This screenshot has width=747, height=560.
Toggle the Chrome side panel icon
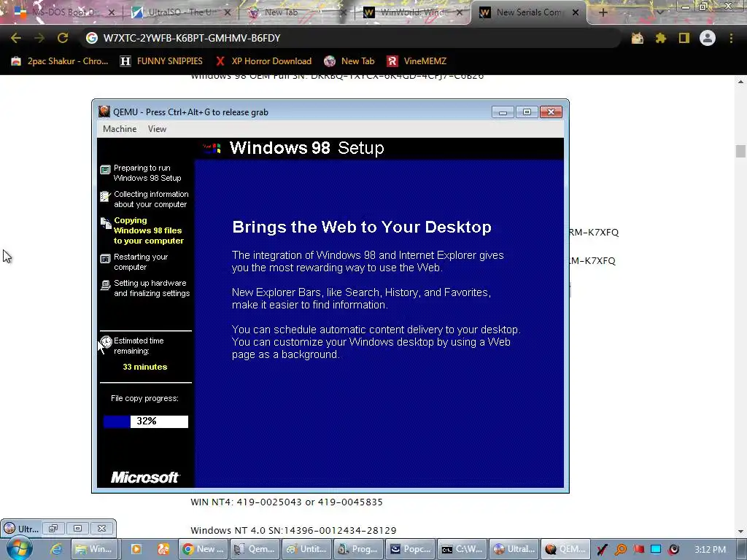[684, 38]
